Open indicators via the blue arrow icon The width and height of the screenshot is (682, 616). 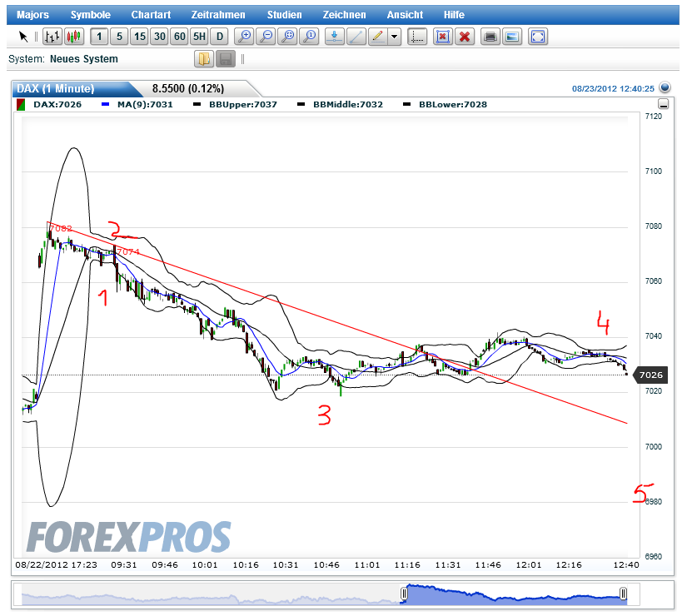coord(333,37)
